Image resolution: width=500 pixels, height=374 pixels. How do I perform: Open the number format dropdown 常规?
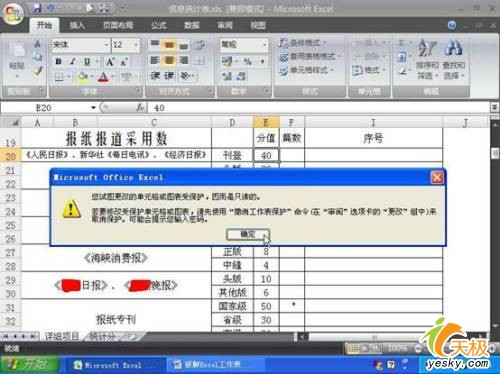(x=265, y=45)
